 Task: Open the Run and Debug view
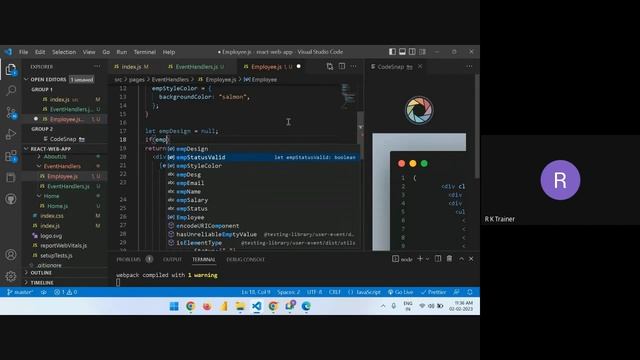coord(11,134)
